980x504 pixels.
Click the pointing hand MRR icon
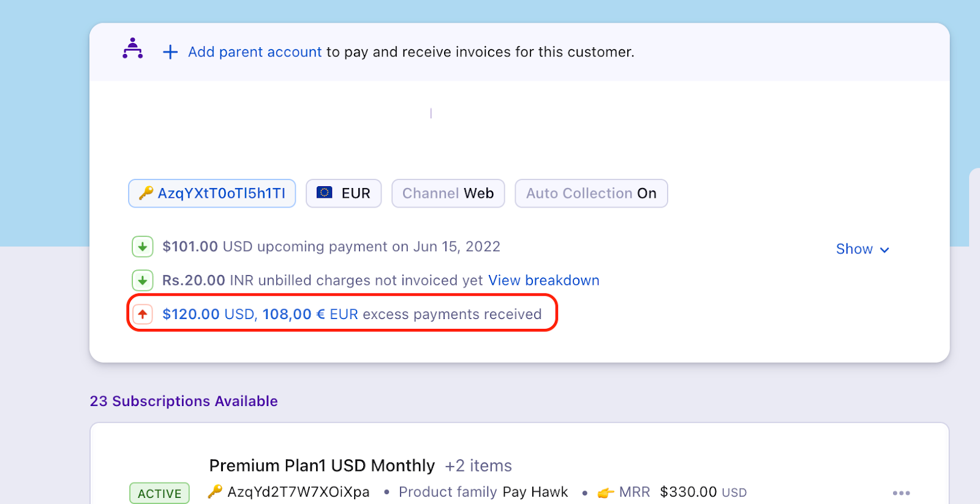(x=606, y=492)
